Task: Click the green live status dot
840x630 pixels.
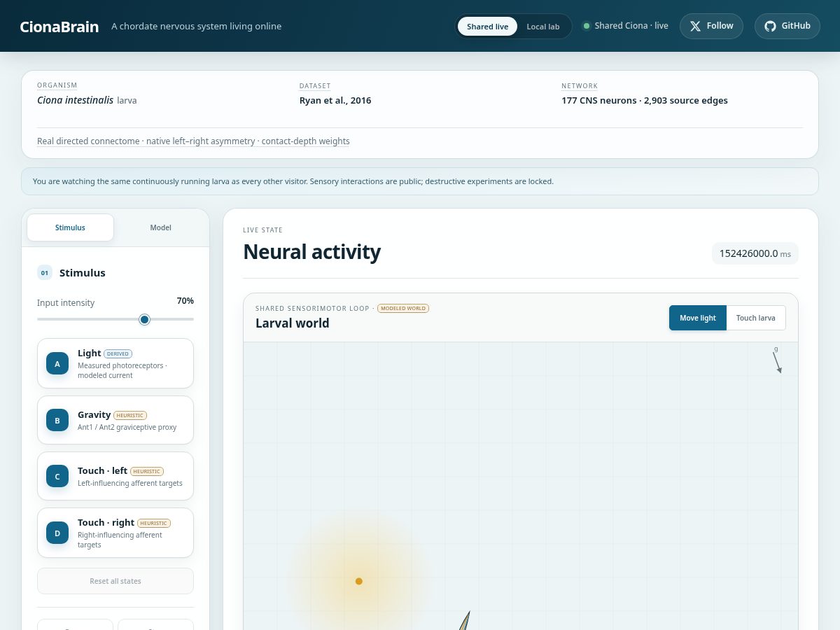Action: tap(587, 26)
